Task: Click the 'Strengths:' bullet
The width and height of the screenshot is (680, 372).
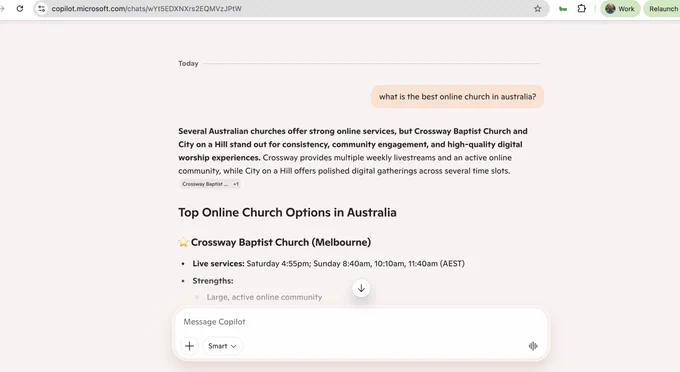Action: (213, 281)
